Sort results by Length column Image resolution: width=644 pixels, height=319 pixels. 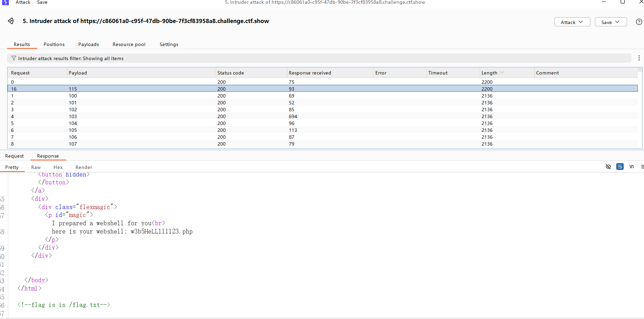pyautogui.click(x=489, y=73)
